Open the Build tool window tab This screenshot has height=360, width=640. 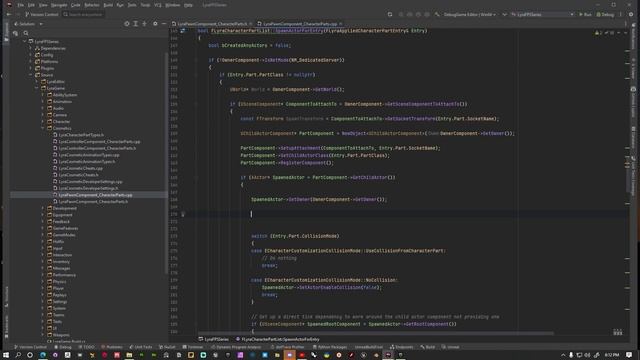[428, 347]
